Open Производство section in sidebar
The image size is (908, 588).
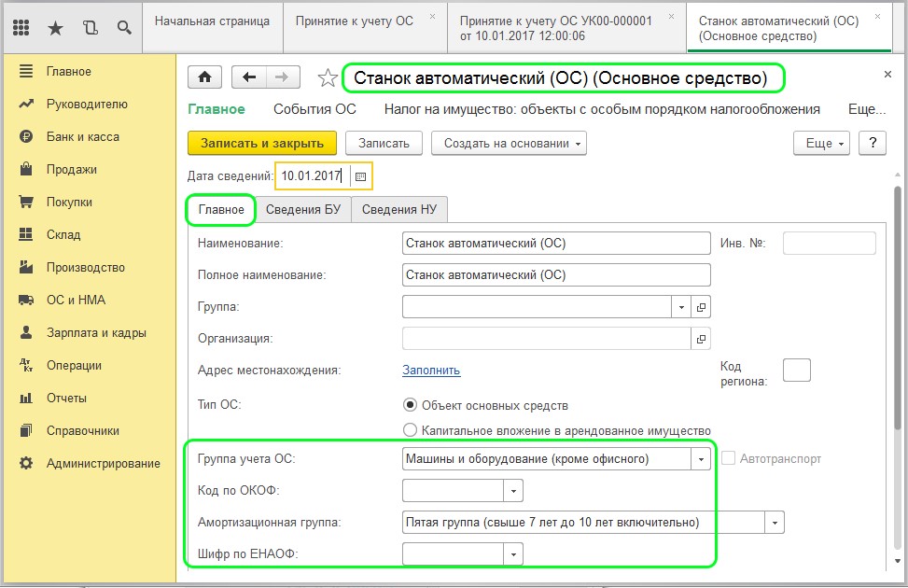pos(85,267)
